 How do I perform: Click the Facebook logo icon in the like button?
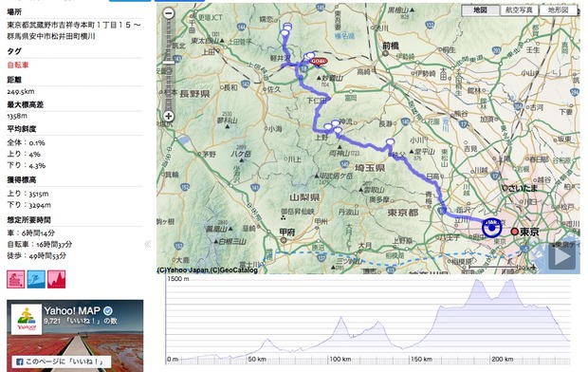tap(20, 362)
